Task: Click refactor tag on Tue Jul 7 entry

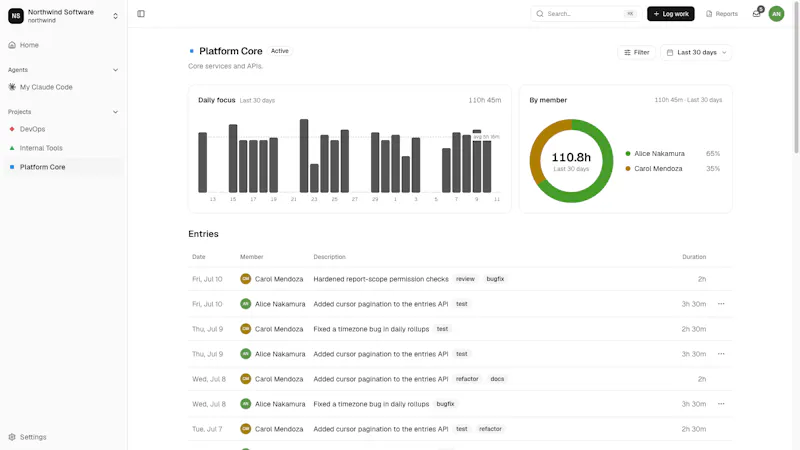Action: (490, 429)
